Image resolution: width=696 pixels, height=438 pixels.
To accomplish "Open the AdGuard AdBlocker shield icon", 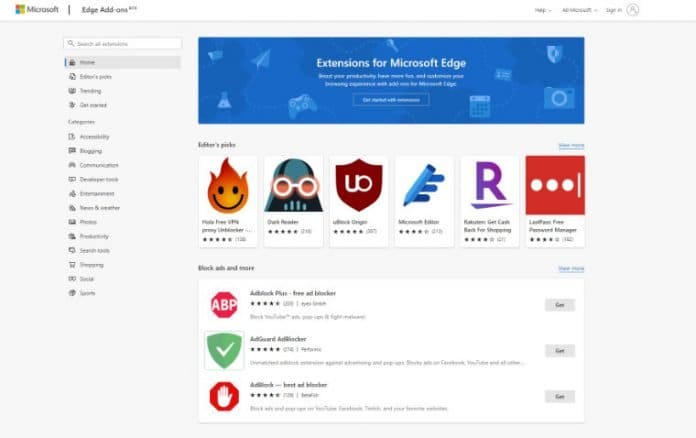I will pos(224,351).
